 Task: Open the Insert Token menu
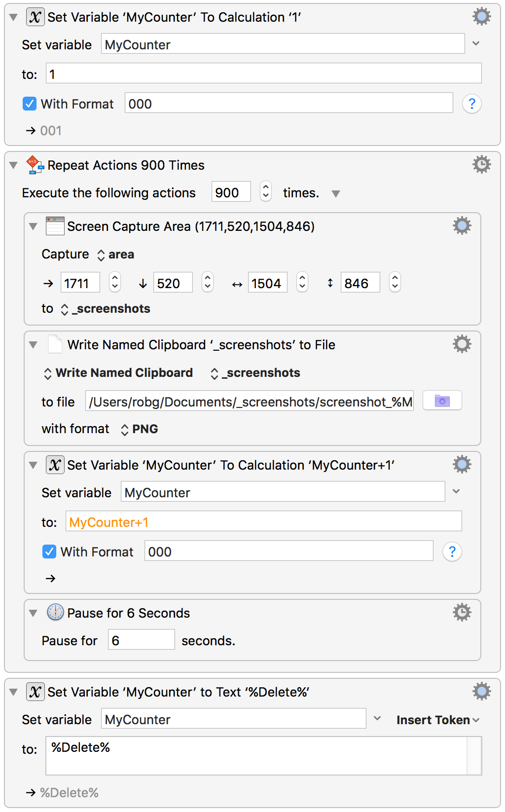click(x=438, y=720)
